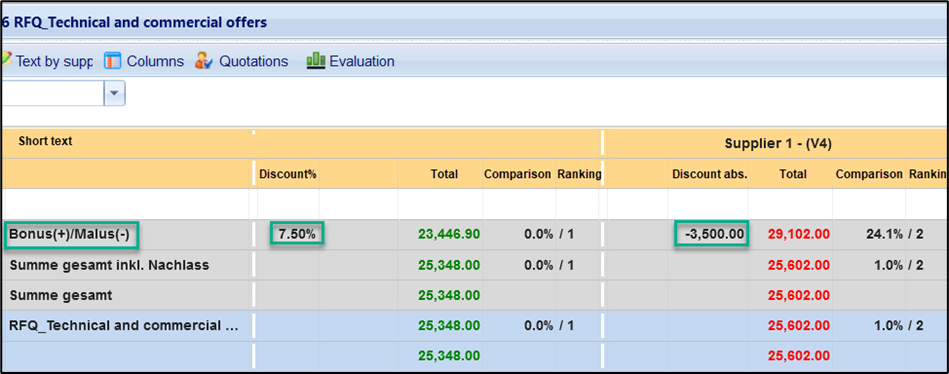The height and width of the screenshot is (374, 949).
Task: Select the Quotations toolbar label
Action: (254, 61)
